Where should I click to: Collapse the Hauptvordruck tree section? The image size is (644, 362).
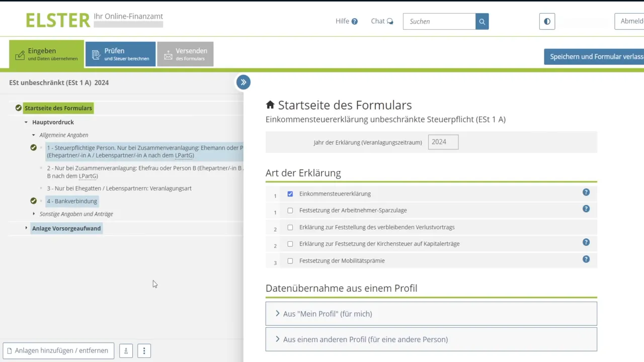point(26,122)
